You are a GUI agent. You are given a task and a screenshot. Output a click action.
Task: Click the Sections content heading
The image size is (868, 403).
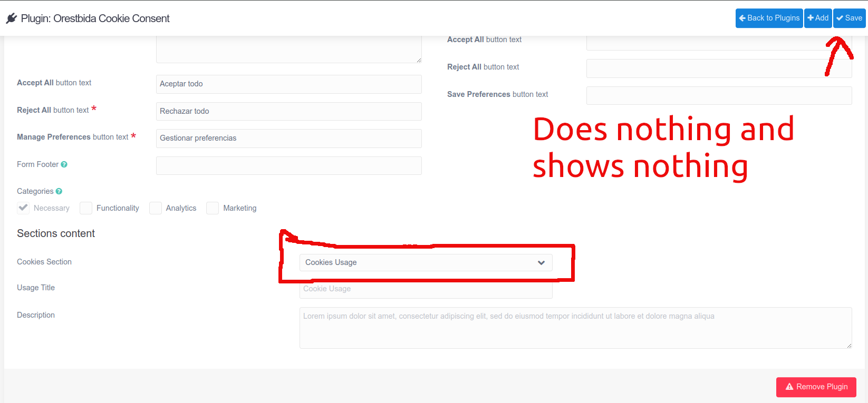[x=56, y=233]
